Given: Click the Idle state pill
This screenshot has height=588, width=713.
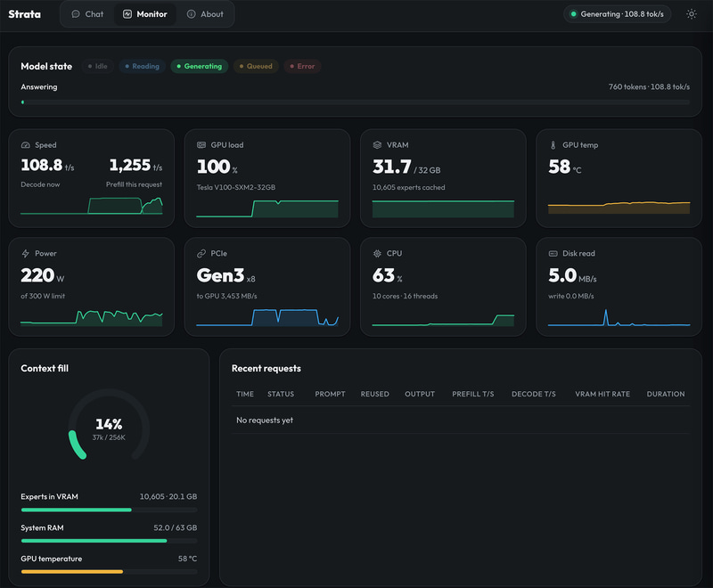Looking at the screenshot, I should 98,66.
